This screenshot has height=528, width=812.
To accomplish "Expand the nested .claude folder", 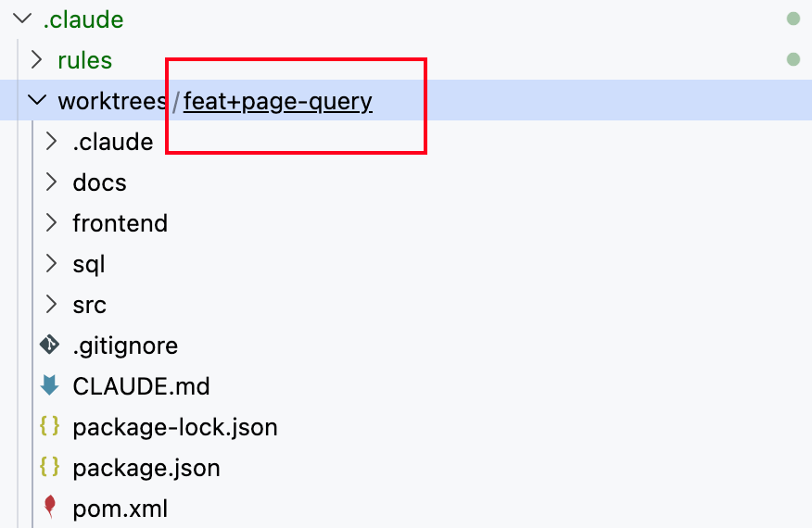I will pos(51,142).
